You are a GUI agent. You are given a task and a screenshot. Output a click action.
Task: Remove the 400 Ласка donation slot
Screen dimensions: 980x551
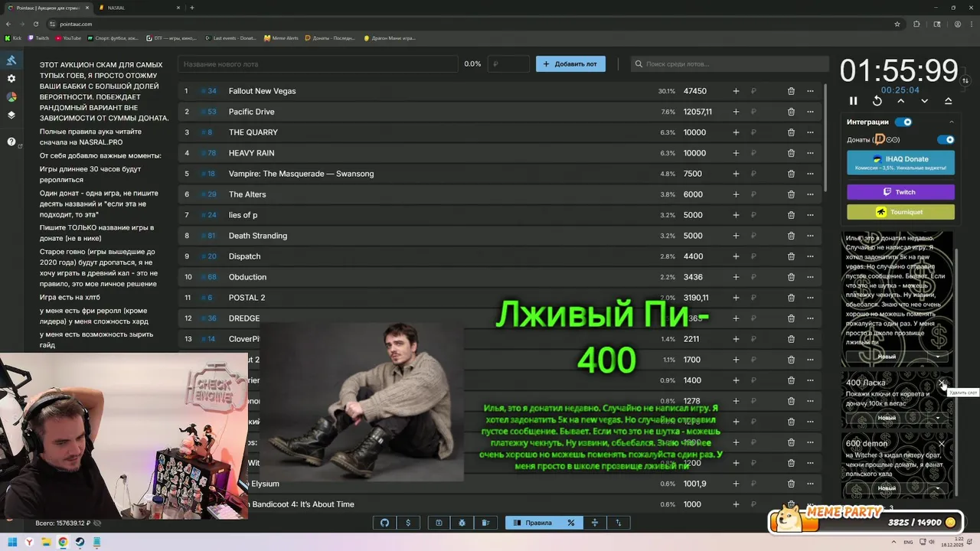(942, 383)
